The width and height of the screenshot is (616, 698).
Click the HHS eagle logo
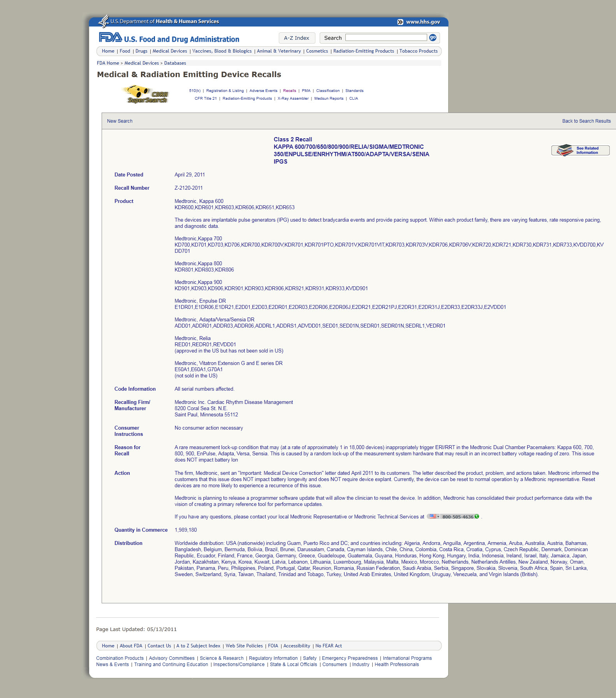coord(104,21)
